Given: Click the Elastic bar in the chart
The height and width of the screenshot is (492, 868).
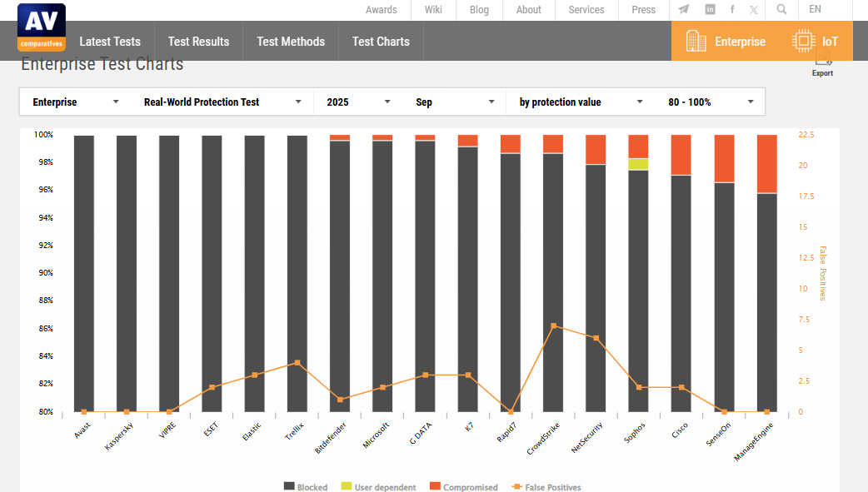Looking at the screenshot, I should [x=255, y=273].
